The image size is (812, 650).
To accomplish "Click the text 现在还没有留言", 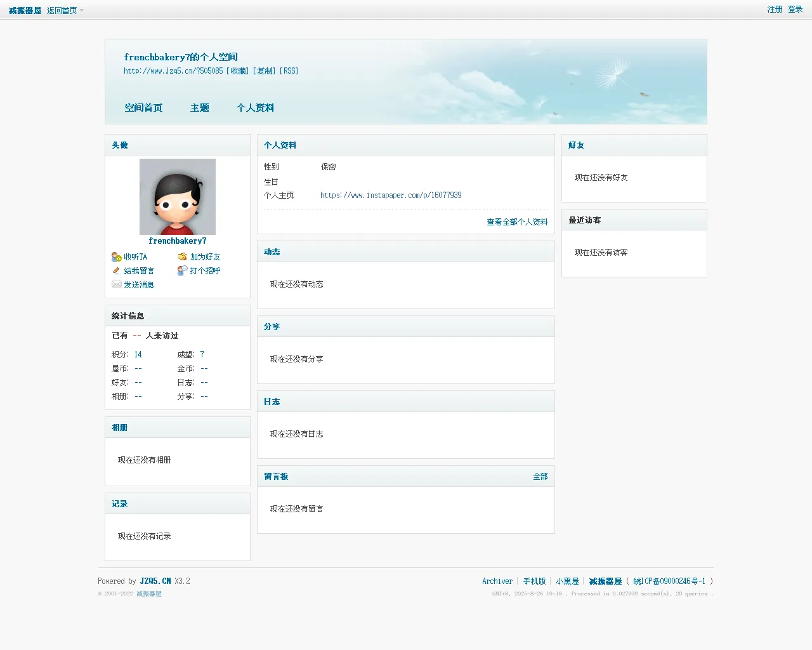I will tap(297, 509).
